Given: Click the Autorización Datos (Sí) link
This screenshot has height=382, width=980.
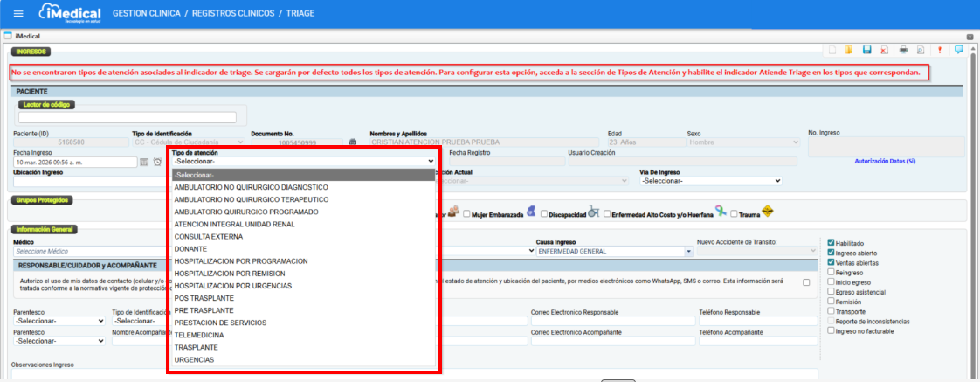Looking at the screenshot, I should [x=886, y=162].
